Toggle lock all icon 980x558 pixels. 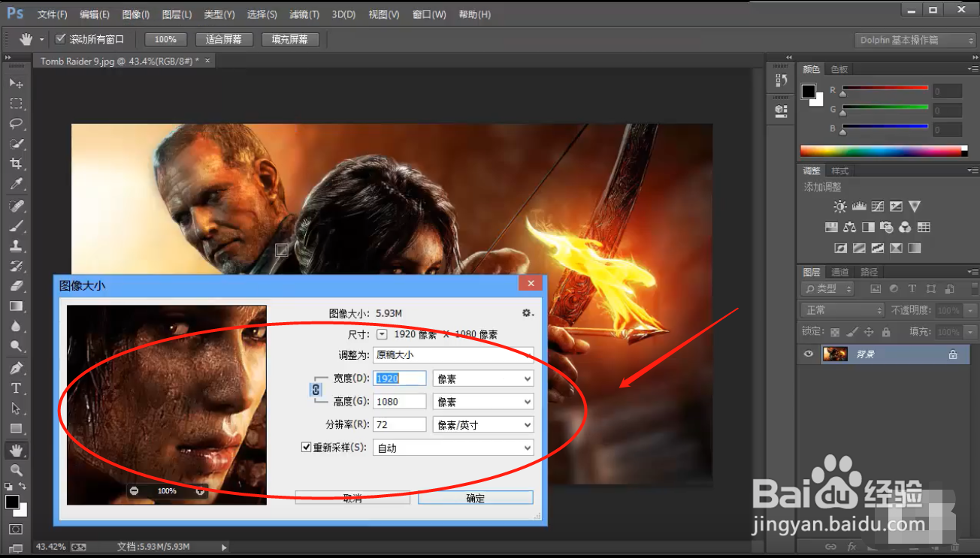886,331
